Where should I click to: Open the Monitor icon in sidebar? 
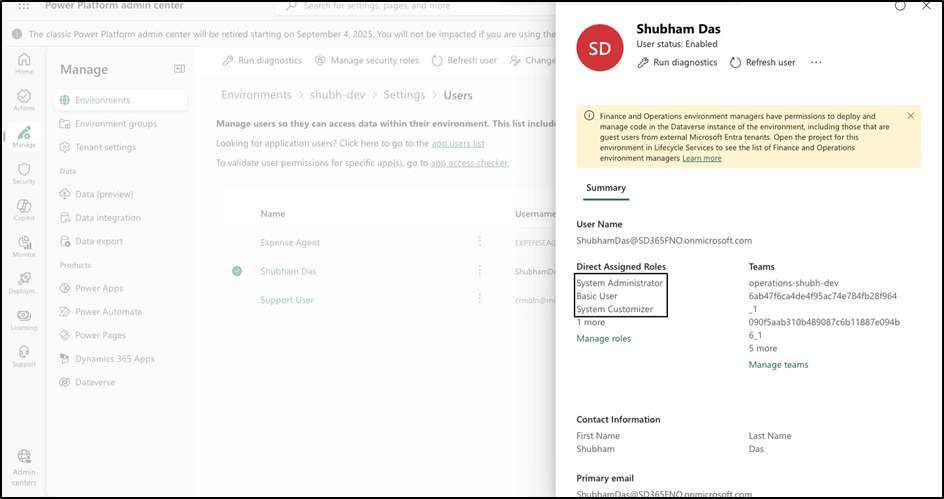point(24,245)
